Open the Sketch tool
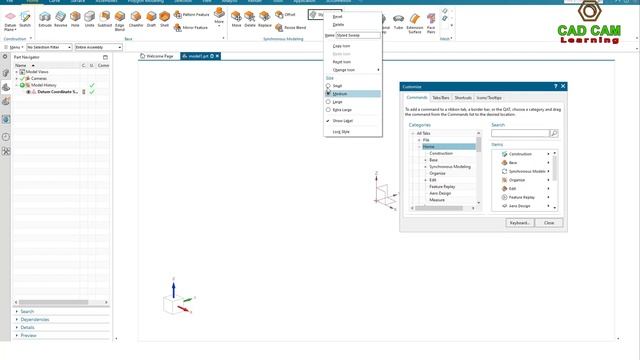This screenshot has width=640, height=360. (25, 20)
